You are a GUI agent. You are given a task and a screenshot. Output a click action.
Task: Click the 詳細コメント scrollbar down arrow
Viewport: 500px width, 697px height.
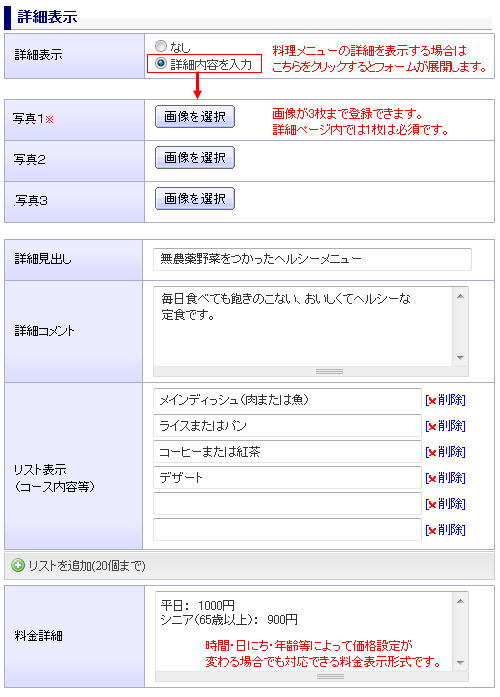[x=460, y=358]
